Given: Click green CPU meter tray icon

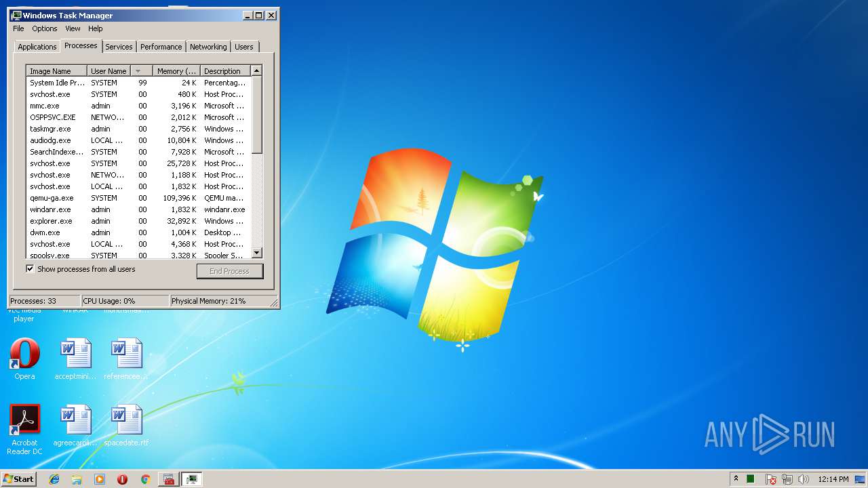Looking at the screenshot, I should (x=751, y=479).
